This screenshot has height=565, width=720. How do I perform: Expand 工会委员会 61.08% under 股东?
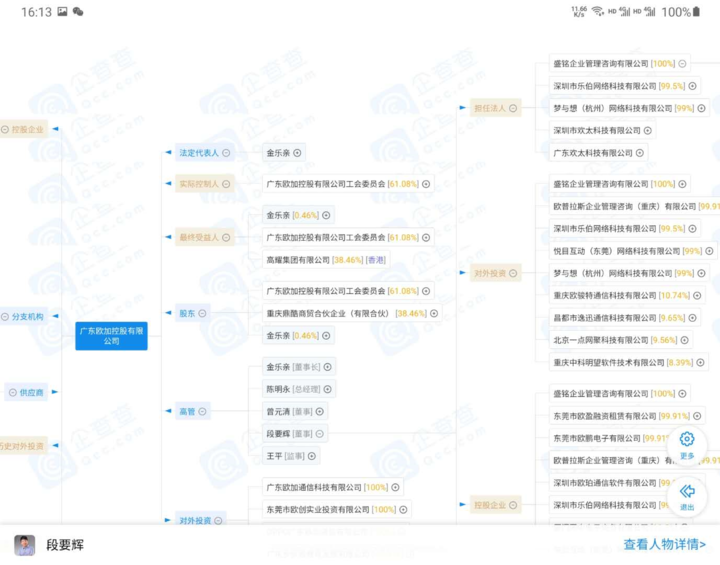(x=426, y=291)
